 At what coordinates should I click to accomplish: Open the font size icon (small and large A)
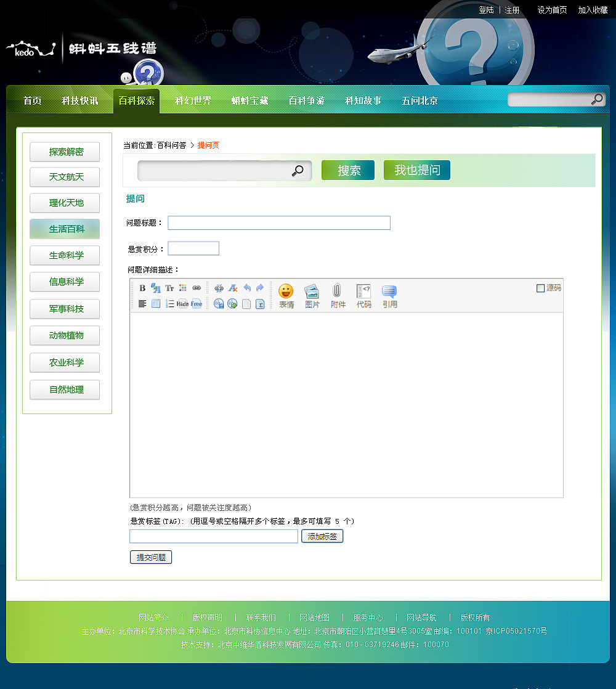156,288
